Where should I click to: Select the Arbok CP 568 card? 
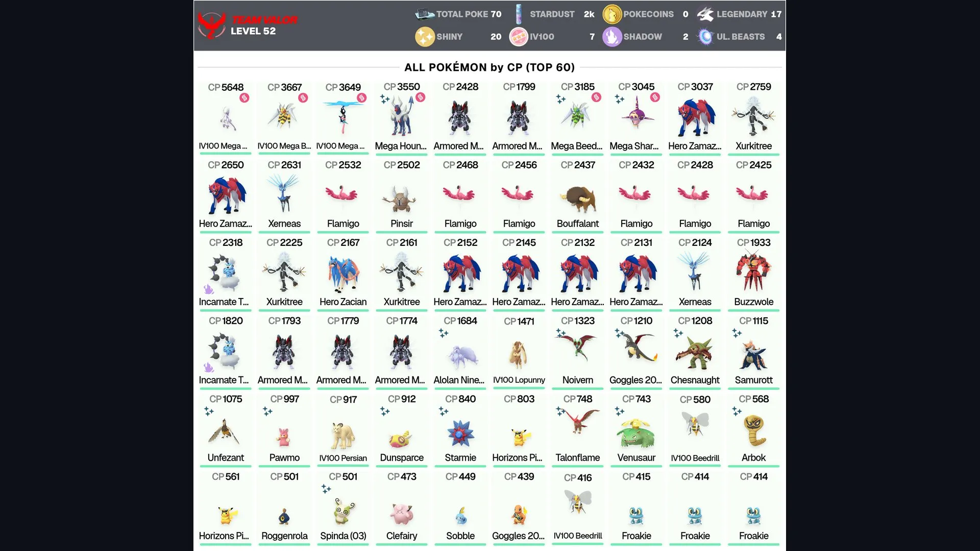[754, 430]
